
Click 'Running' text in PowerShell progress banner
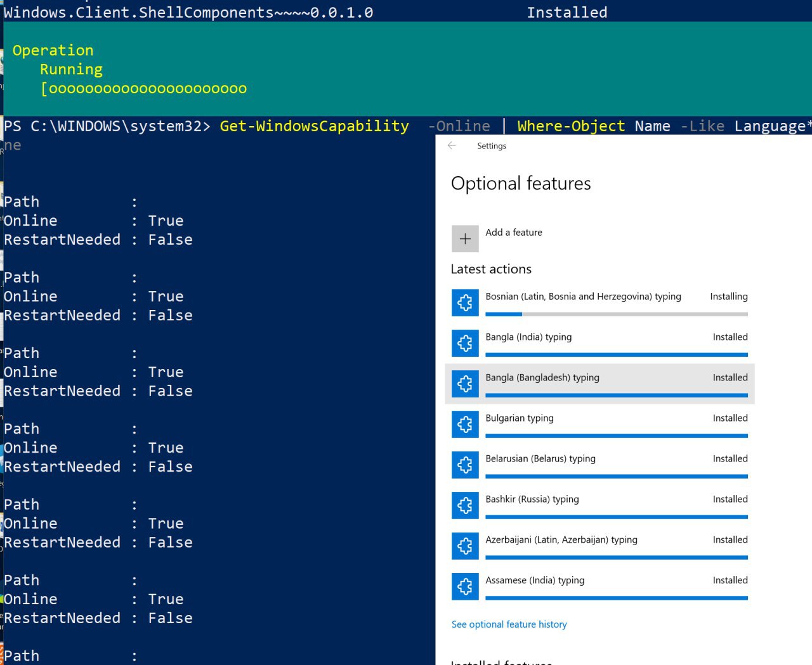71,69
